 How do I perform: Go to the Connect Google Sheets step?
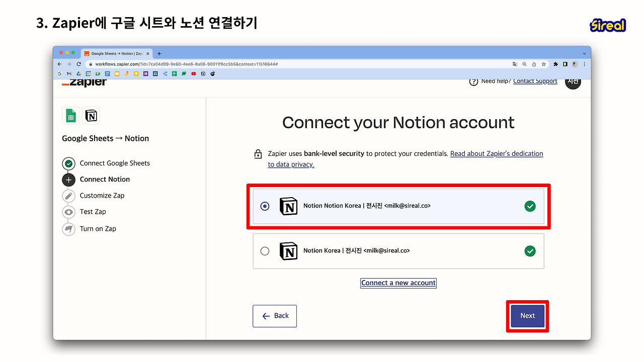click(x=106, y=163)
